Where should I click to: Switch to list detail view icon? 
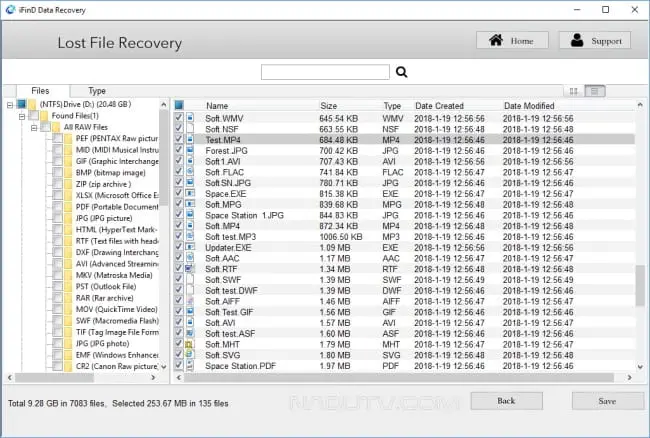595,91
